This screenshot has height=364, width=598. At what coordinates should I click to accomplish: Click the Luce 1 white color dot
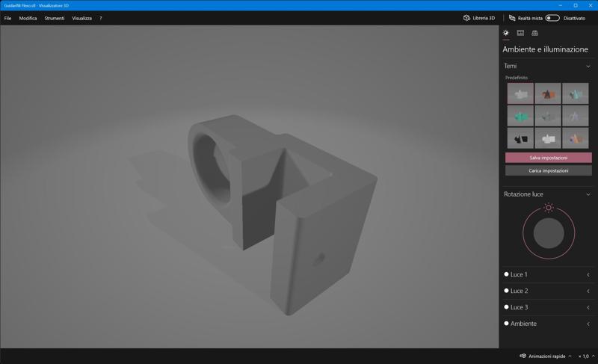pos(507,274)
